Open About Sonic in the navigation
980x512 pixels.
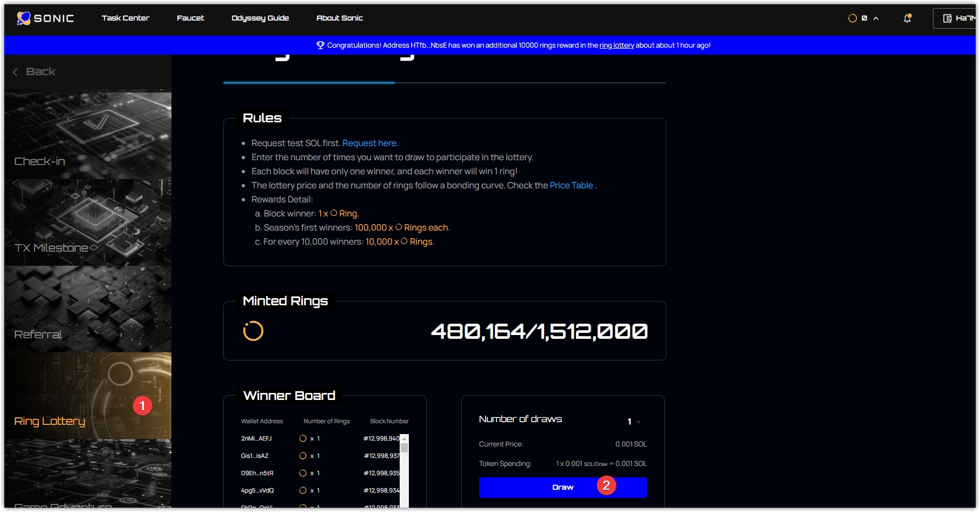click(340, 18)
